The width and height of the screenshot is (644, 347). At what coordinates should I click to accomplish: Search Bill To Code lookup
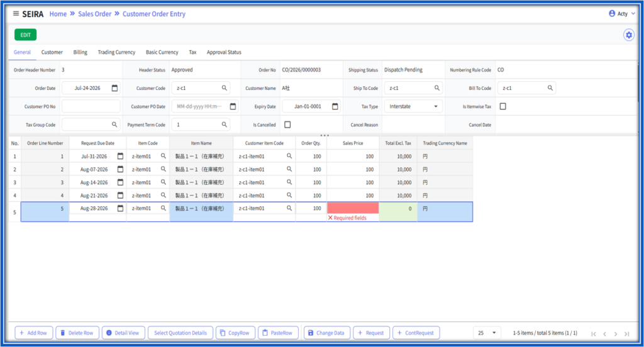[x=550, y=88]
